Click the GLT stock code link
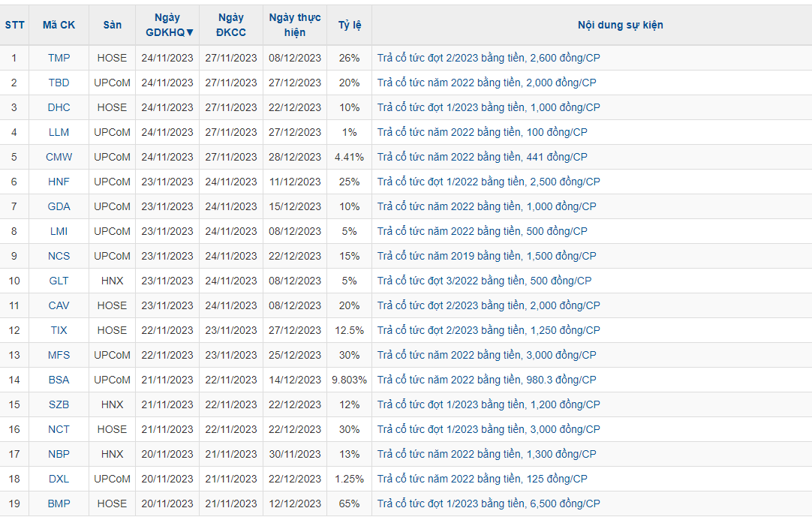Viewport: 812px width, 517px height. click(x=59, y=281)
